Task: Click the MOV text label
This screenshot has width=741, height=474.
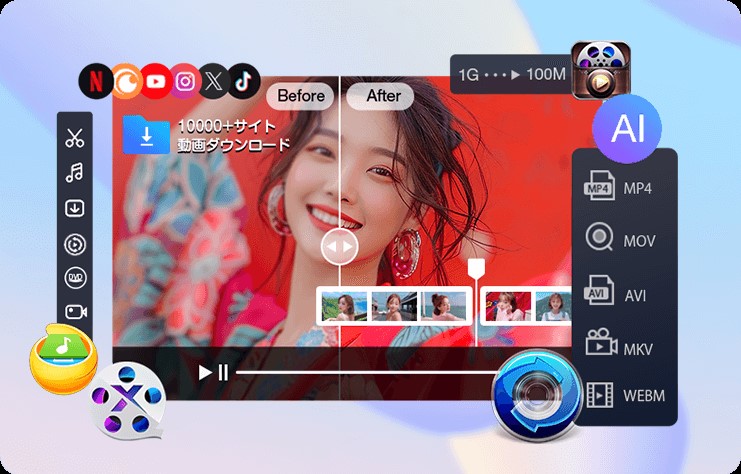Action: (639, 241)
